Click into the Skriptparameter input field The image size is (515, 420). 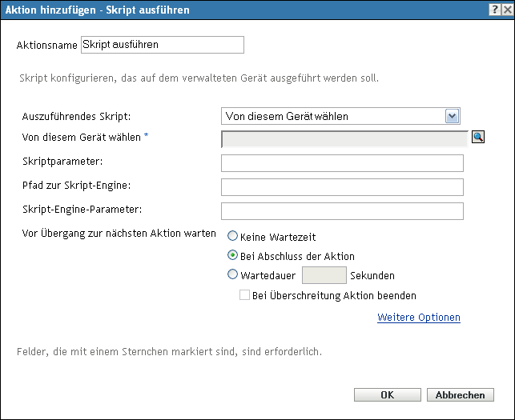coord(342,163)
